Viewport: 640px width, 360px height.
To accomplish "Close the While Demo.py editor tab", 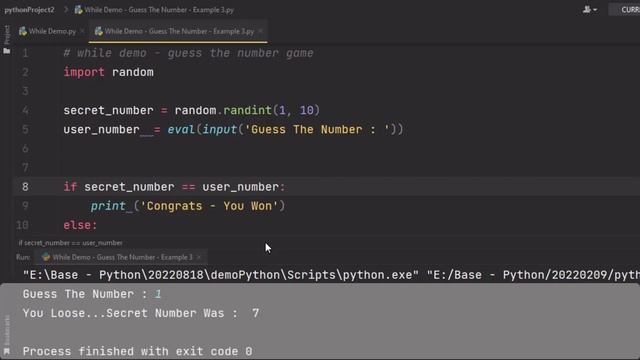I will click(x=82, y=31).
